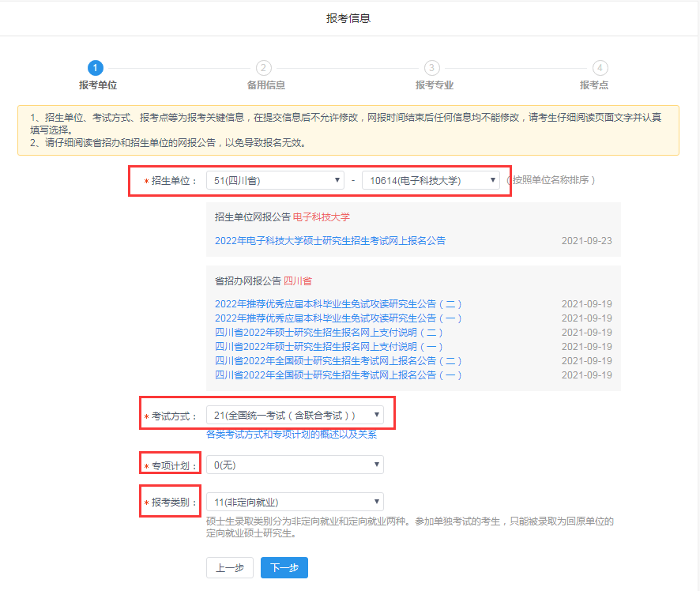Open the 10614(电子科技大学) school dropdown

[x=431, y=180]
